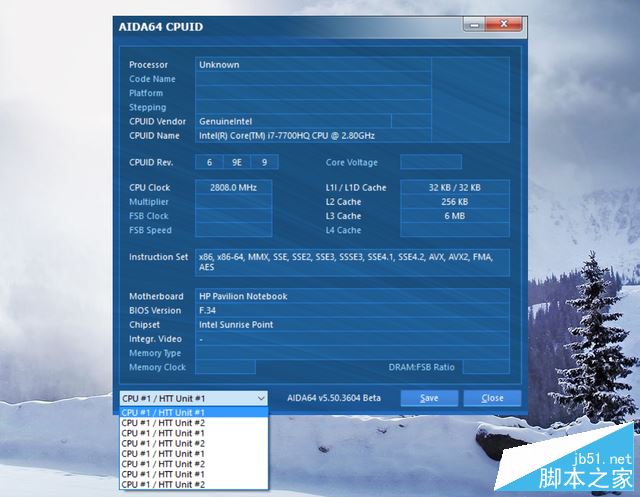Minimize the AIDA64 CPUID window
Viewport: 640px width, 497px height.
click(474, 25)
